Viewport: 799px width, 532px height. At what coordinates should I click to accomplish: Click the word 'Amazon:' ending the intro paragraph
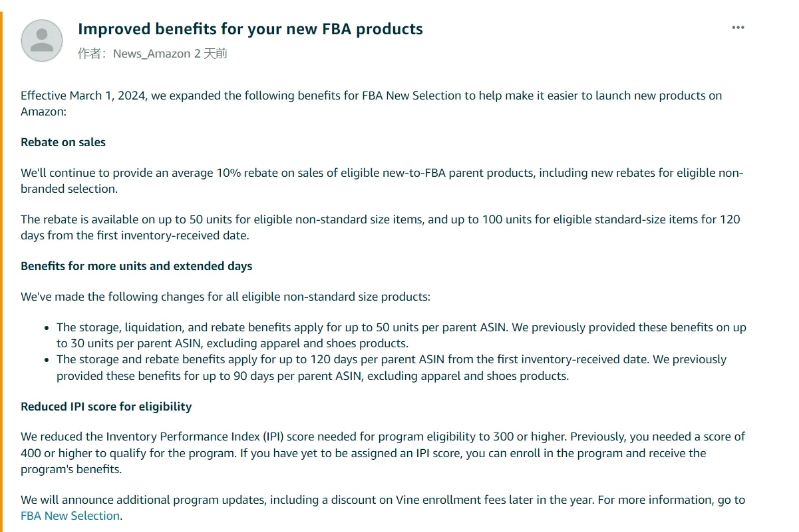(x=43, y=112)
